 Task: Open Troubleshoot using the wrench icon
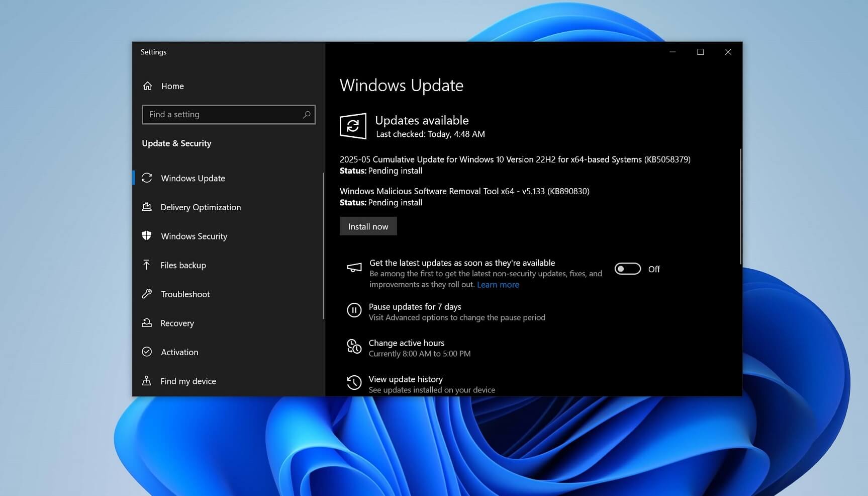pos(147,294)
